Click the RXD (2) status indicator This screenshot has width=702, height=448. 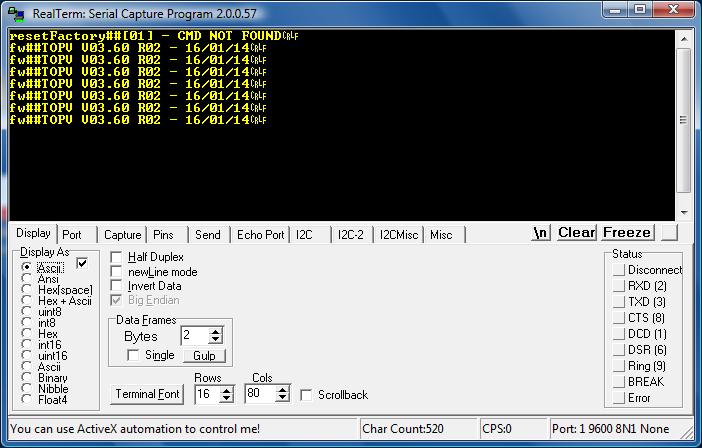[x=619, y=286]
